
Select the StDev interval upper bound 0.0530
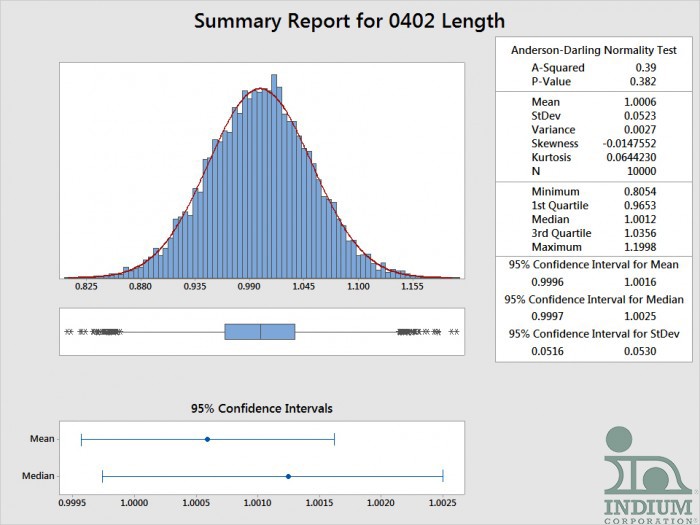click(640, 351)
